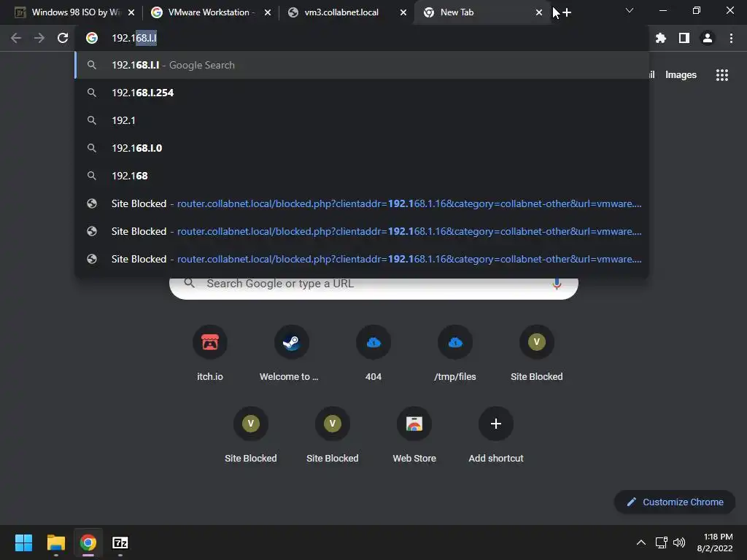The width and height of the screenshot is (747, 560).
Task: Click Customize Chrome button
Action: tap(675, 502)
